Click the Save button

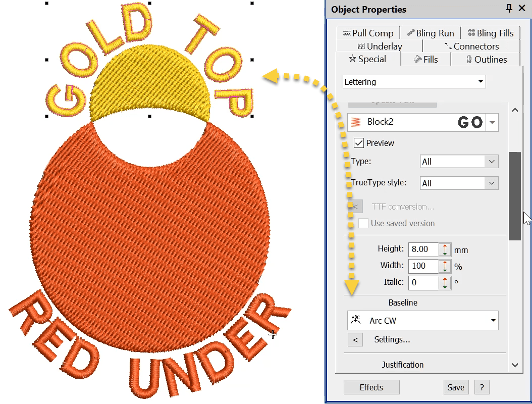coord(456,387)
